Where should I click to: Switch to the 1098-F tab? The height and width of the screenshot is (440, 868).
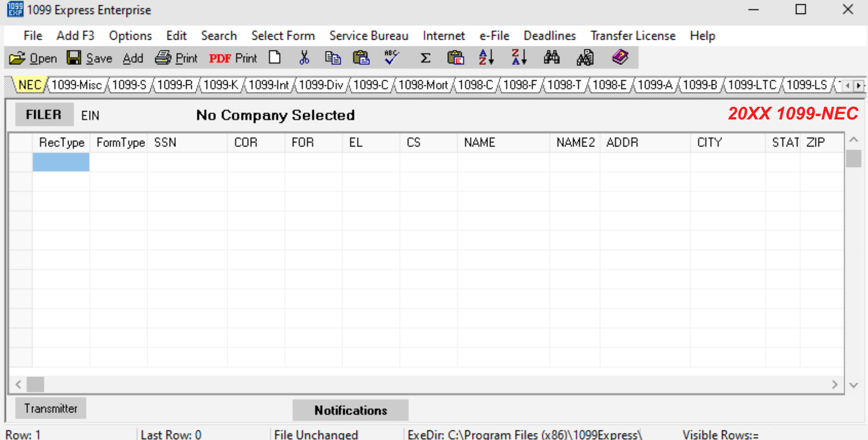520,85
